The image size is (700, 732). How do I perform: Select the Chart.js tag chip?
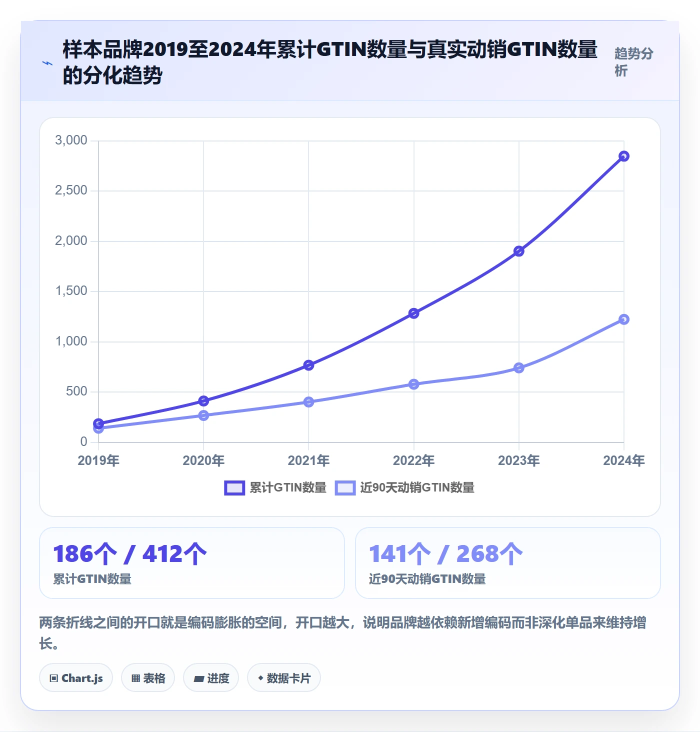click(76, 678)
